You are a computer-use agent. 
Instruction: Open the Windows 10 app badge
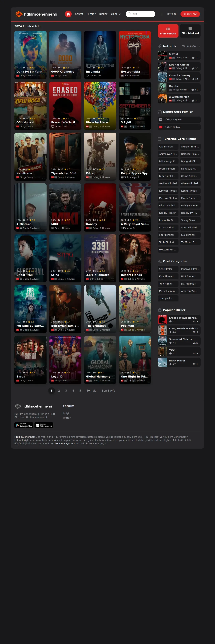tap(44, 425)
